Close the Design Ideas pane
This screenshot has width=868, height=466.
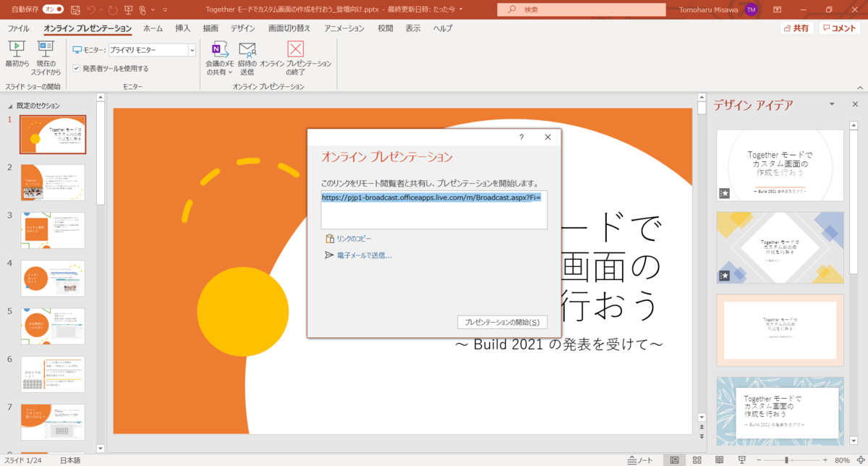click(855, 104)
